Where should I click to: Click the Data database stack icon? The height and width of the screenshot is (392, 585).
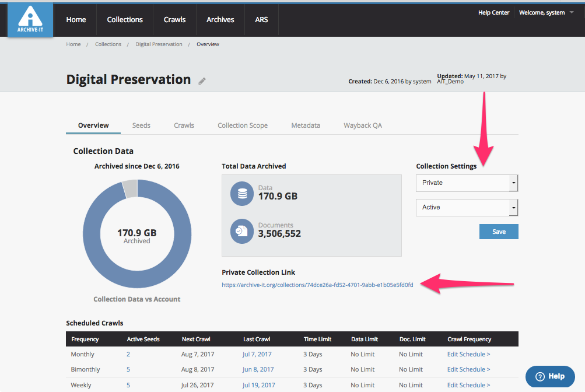pyautogui.click(x=241, y=193)
